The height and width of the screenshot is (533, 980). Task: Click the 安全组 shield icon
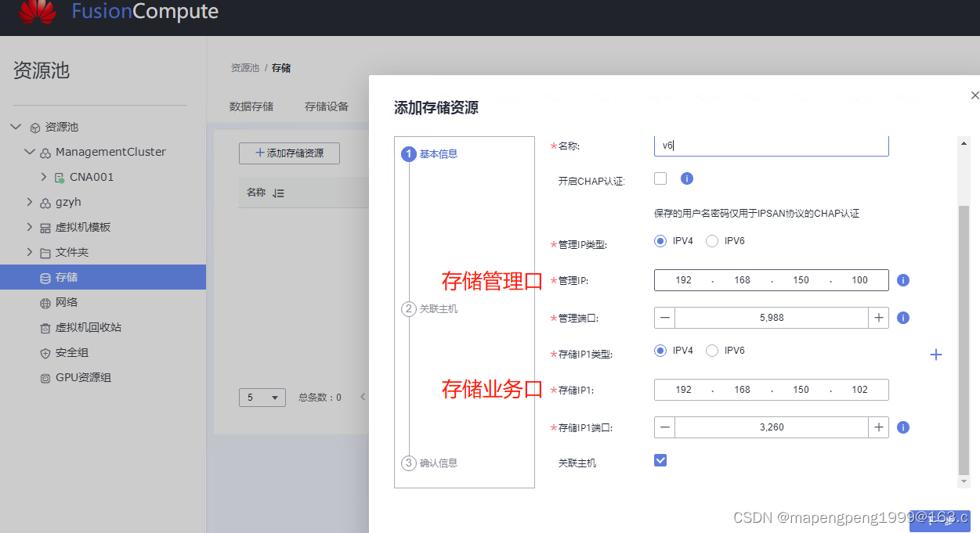pos(45,352)
